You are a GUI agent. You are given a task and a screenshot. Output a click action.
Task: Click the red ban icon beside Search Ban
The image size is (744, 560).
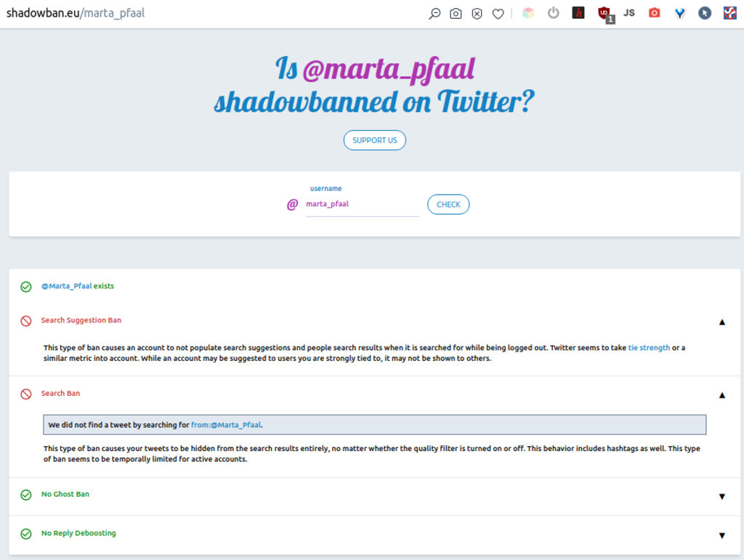coord(26,394)
